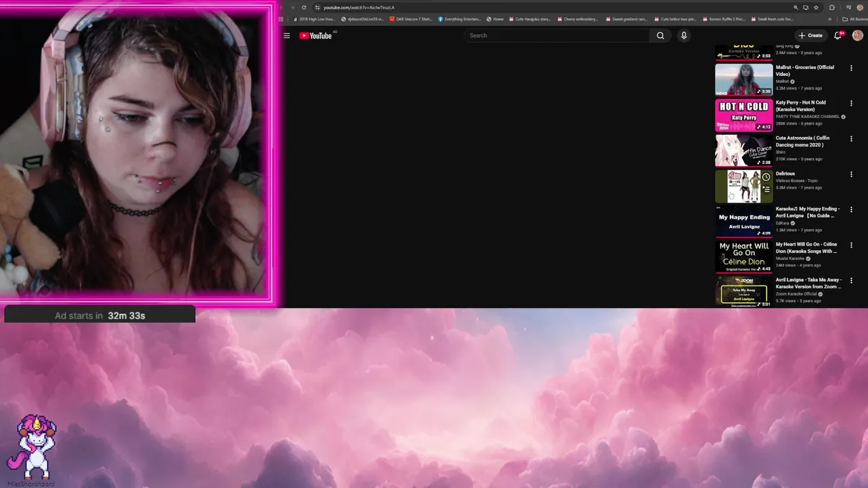Play the Take Me Away Zoom karaoke thumbnail
The width and height of the screenshot is (868, 488).
pos(744,291)
